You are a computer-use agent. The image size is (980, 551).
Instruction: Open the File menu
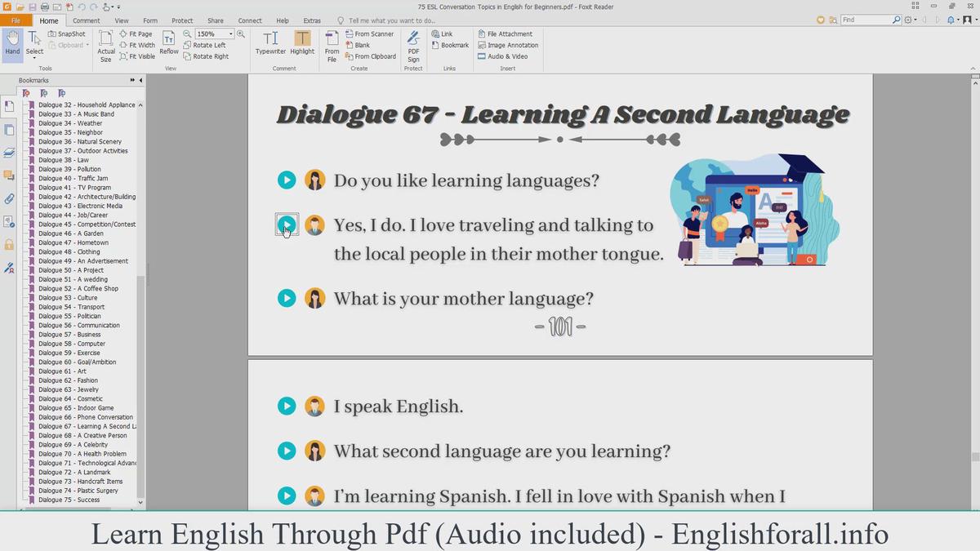point(16,20)
